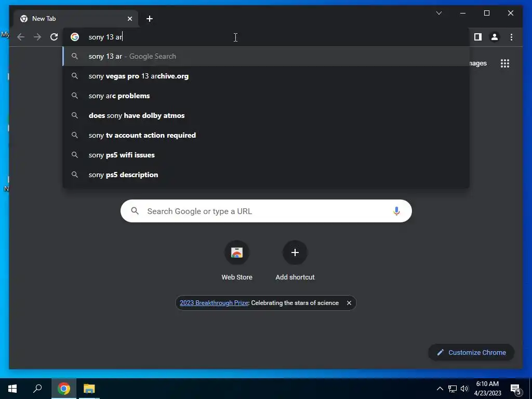This screenshot has width=532, height=399.
Task: Open the network status tray icon
Action: (453, 389)
